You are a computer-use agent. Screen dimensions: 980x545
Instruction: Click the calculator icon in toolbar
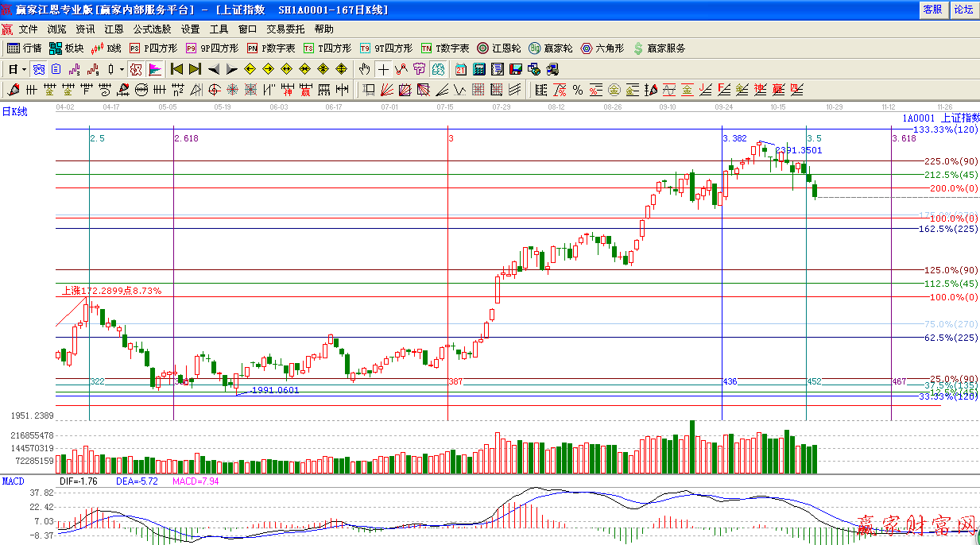[x=479, y=69]
